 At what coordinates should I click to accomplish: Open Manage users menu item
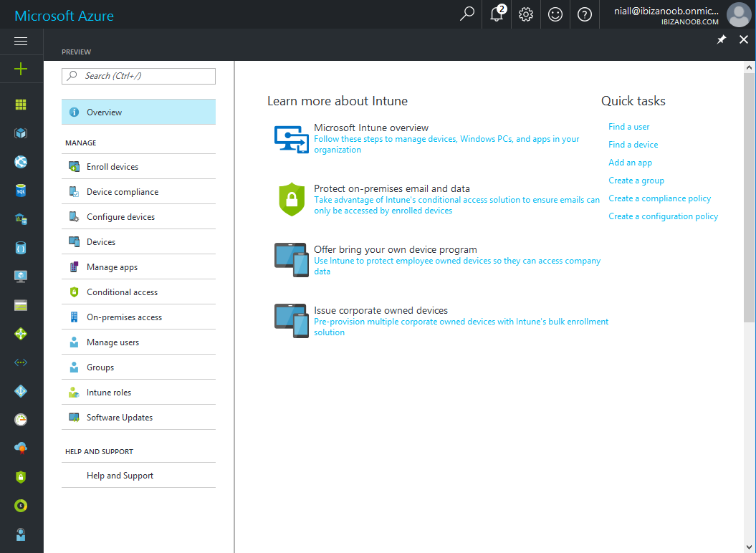tap(138, 342)
